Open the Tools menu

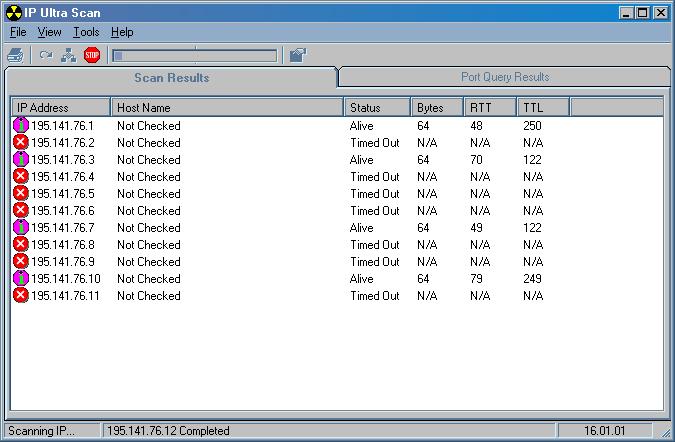point(86,32)
